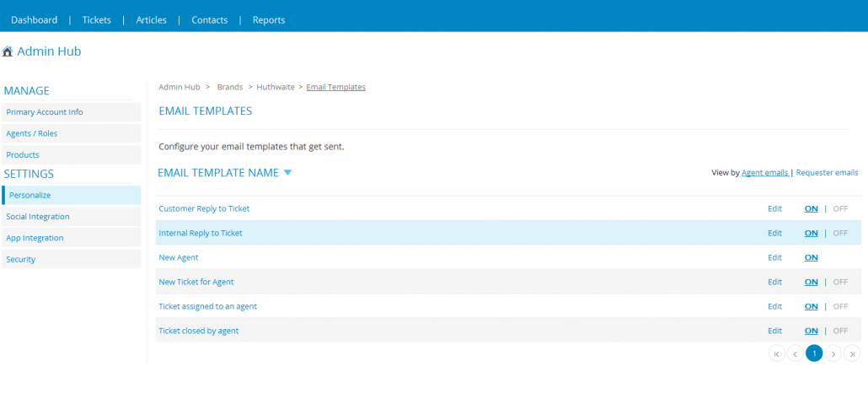
Task: Click Huthwaite breadcrumb link
Action: click(x=276, y=87)
